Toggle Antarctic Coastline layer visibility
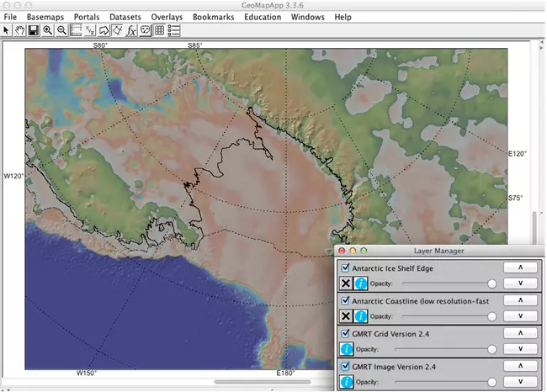Screen dimensions: 547x392 [345, 300]
